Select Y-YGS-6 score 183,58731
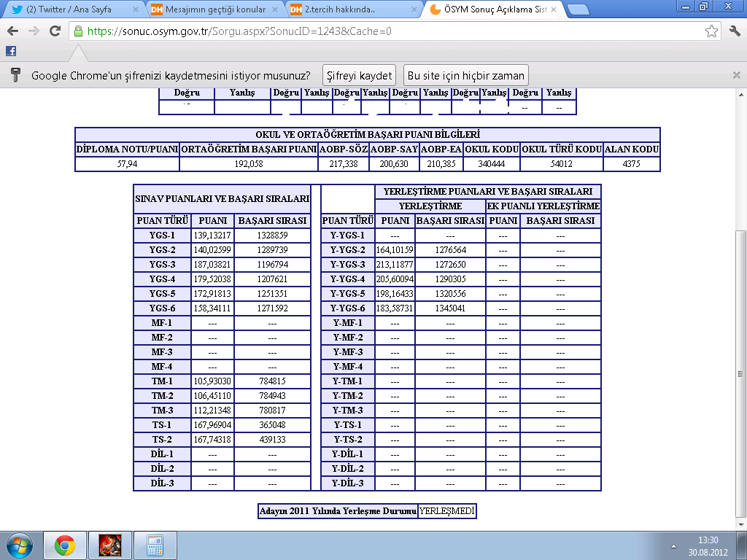Screen dimensions: 747x560 coord(395,308)
